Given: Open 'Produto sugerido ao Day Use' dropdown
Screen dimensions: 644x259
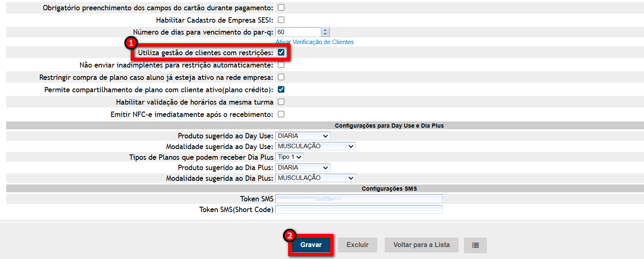Looking at the screenshot, I should [x=302, y=136].
